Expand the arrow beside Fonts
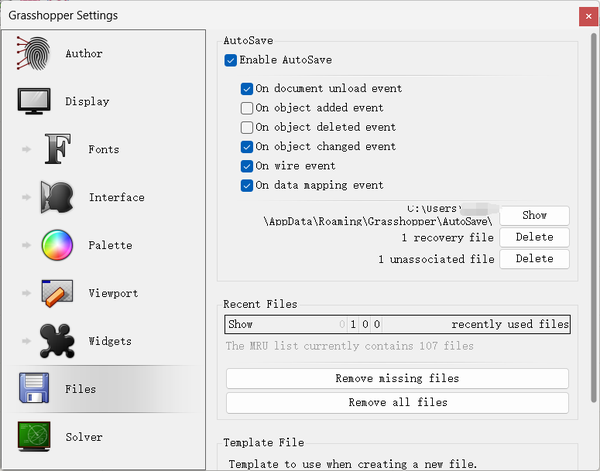Screen dimensions: 600x471 point(26,150)
